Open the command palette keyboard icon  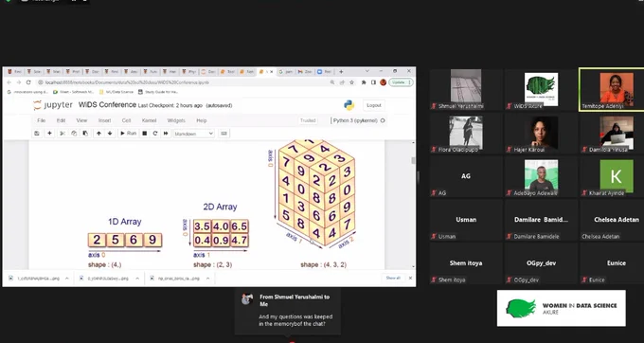tap(224, 133)
